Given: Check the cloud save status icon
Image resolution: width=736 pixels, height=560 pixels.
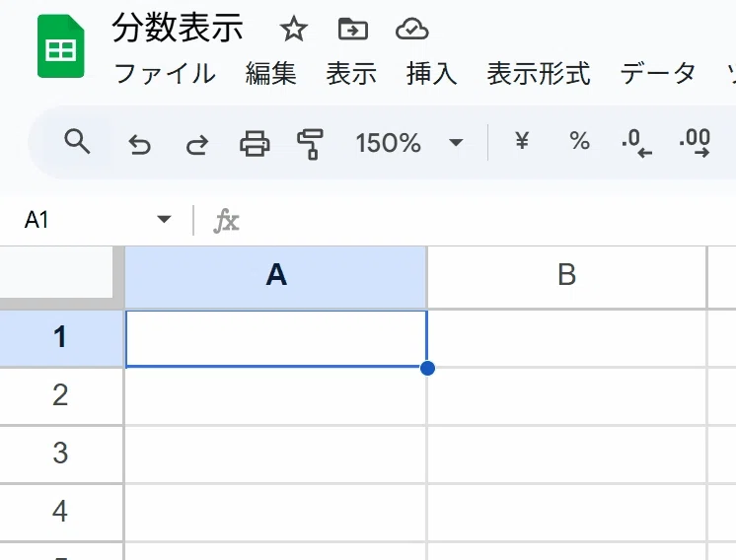Looking at the screenshot, I should 411,29.
